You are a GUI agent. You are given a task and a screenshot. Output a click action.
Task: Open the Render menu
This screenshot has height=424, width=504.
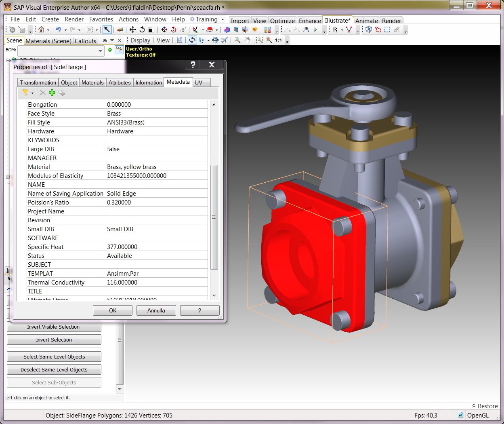[x=74, y=19]
